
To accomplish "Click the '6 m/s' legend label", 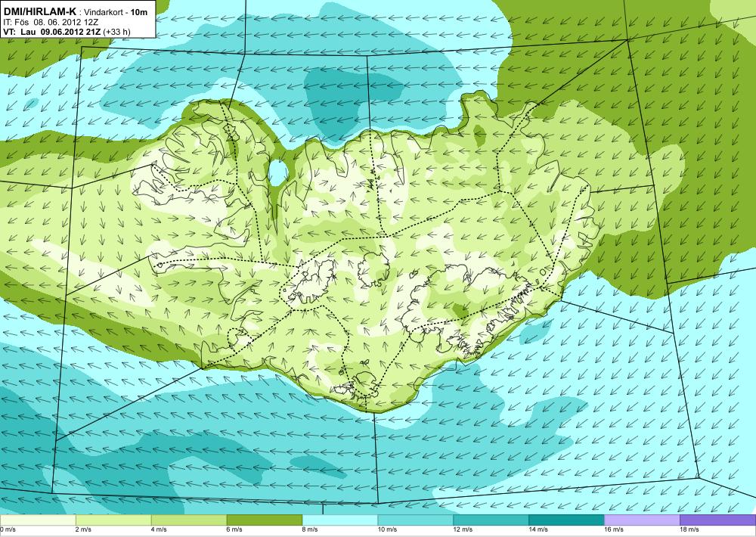I will coord(235,529).
